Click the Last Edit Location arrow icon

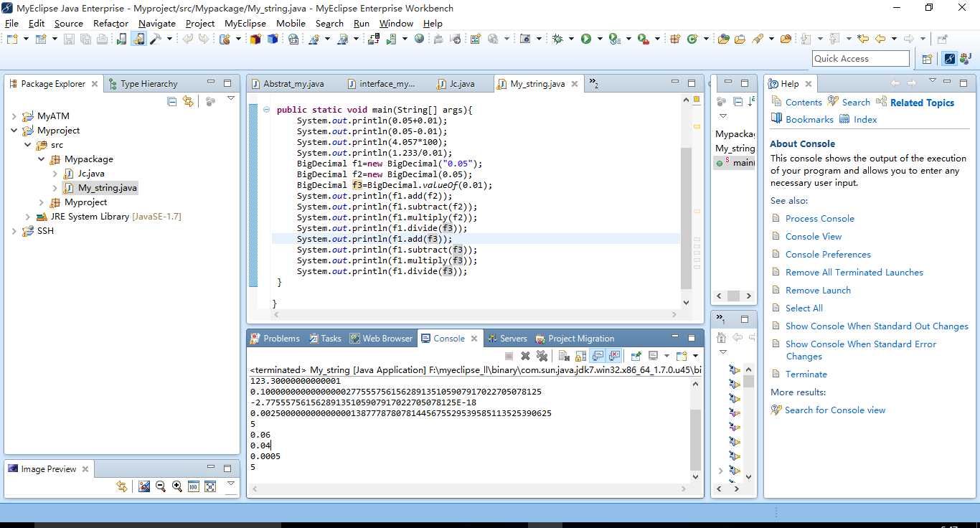863,39
